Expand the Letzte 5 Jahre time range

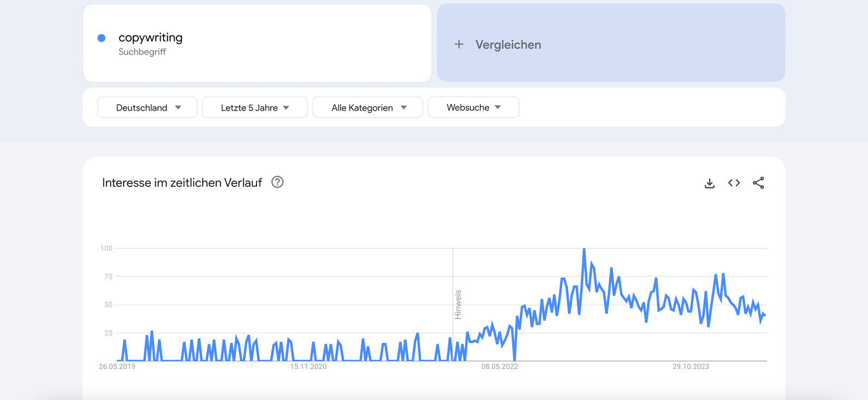(x=255, y=107)
